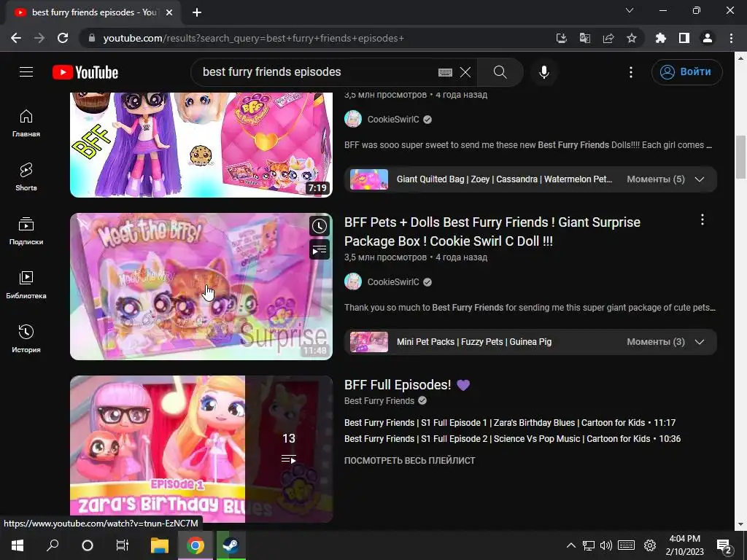
Task: Open YouTube settings three-dot menu in header
Action: point(631,72)
